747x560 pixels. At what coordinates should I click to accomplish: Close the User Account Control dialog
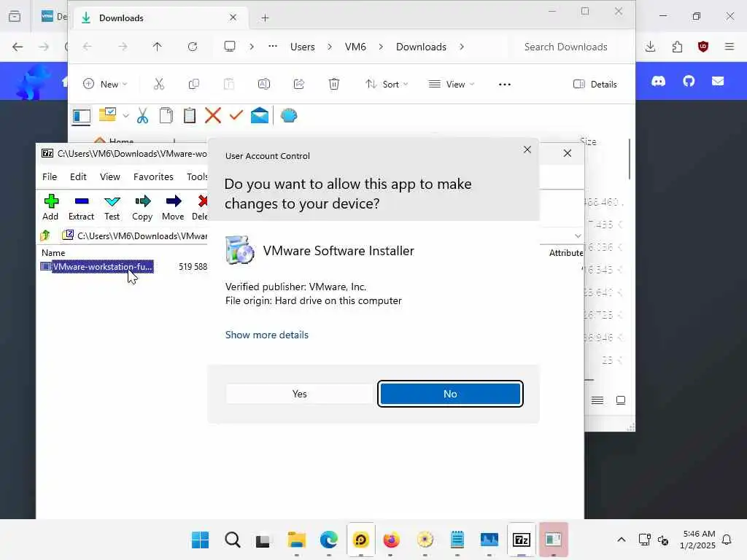tap(527, 149)
